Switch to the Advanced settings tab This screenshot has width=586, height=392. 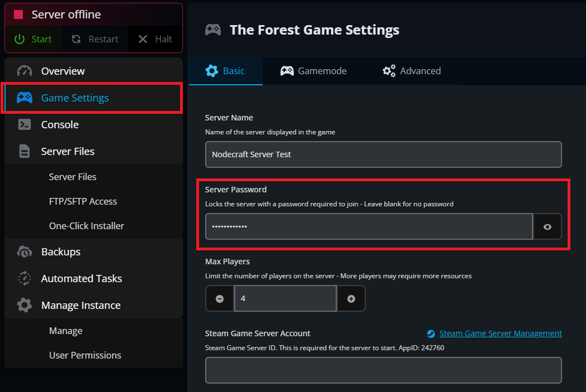click(412, 70)
